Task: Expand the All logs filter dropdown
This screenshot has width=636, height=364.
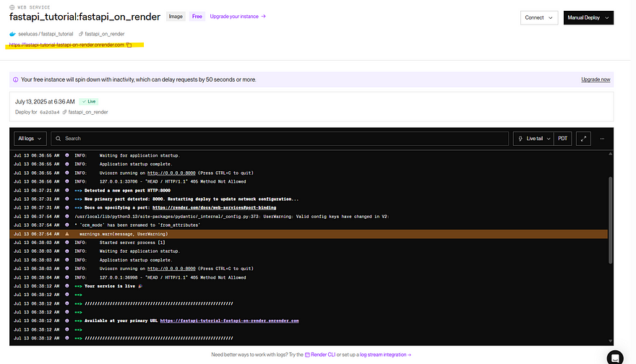Action: point(30,139)
